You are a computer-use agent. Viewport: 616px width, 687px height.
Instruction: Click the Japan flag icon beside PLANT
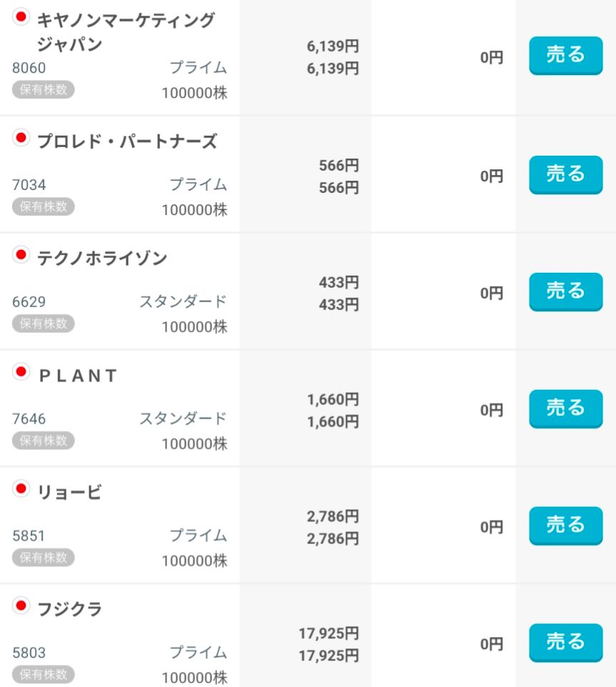pos(21,371)
